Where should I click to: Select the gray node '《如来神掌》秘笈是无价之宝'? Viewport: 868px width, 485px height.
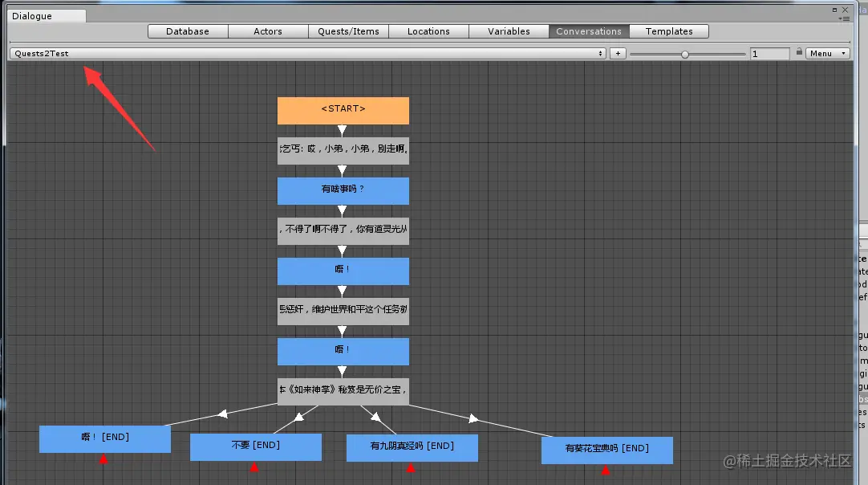tap(343, 391)
